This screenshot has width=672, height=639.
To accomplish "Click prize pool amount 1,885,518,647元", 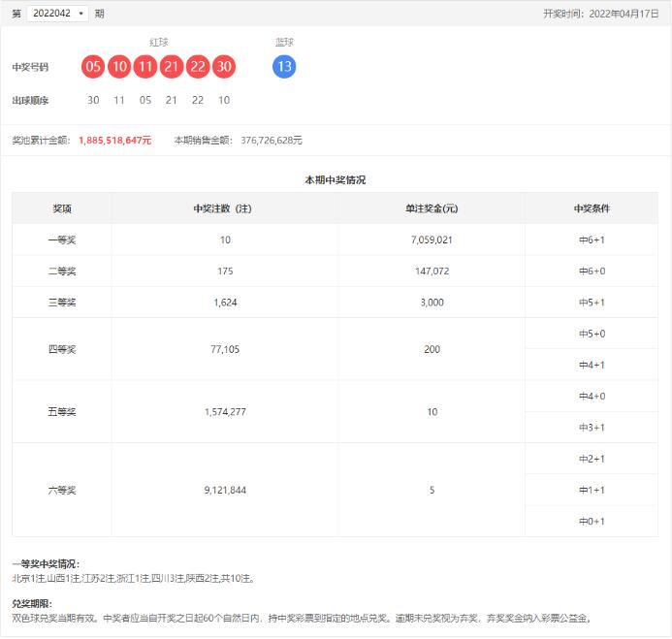I will click(114, 141).
